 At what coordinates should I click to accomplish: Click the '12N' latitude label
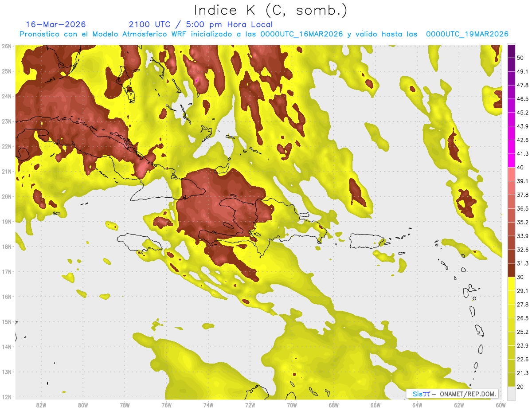(x=7, y=397)
